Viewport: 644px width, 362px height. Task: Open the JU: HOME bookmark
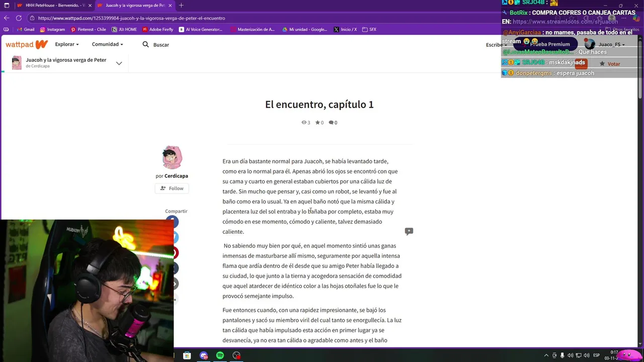point(124,30)
